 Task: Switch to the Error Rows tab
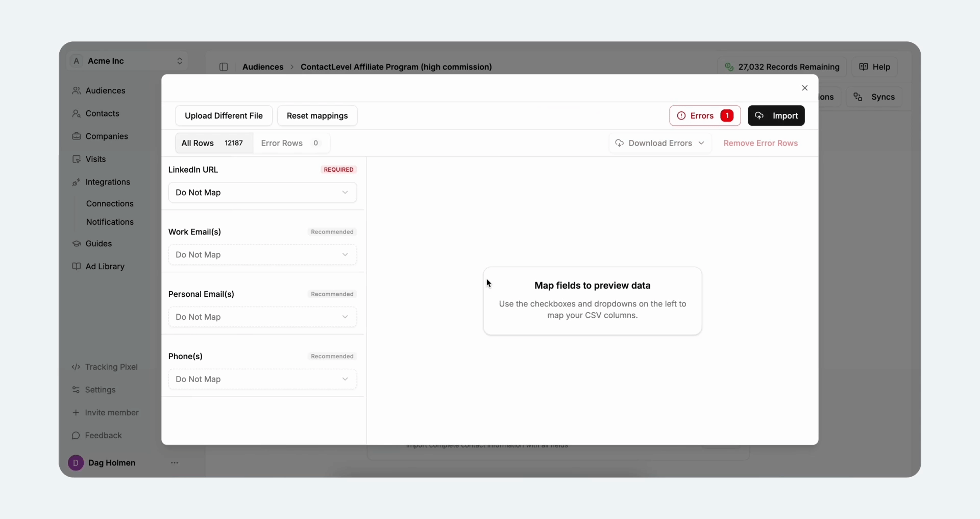pyautogui.click(x=291, y=143)
